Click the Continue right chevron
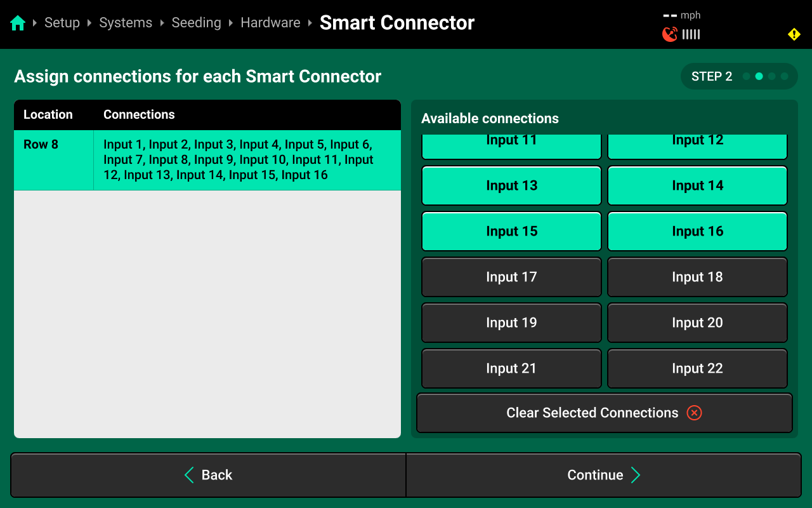812x508 pixels. pos(636,475)
